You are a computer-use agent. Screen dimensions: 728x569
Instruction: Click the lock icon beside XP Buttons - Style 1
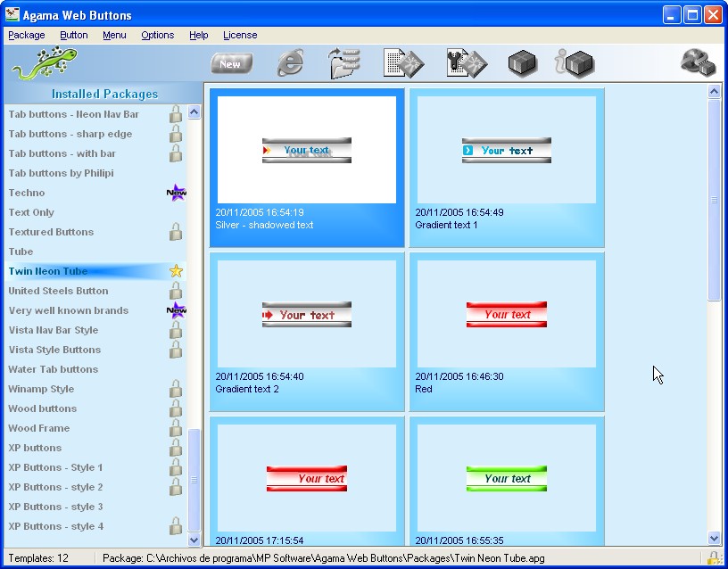click(176, 467)
